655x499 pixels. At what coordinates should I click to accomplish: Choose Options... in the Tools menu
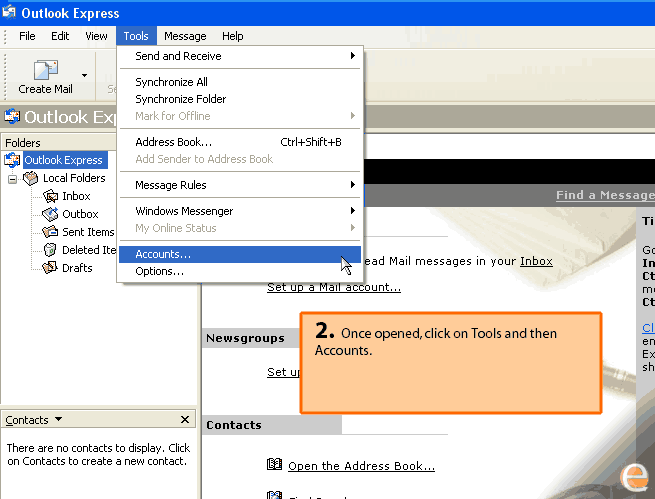tap(160, 271)
